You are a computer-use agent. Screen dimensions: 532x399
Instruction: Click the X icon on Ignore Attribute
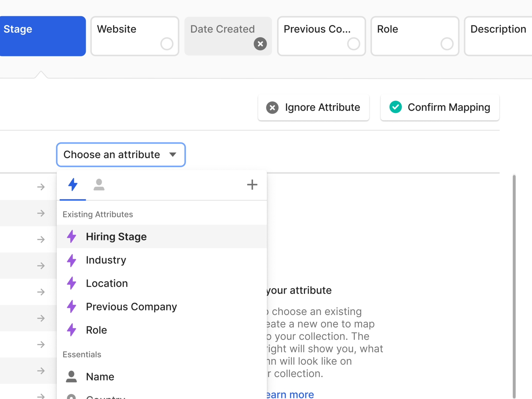coord(272,107)
